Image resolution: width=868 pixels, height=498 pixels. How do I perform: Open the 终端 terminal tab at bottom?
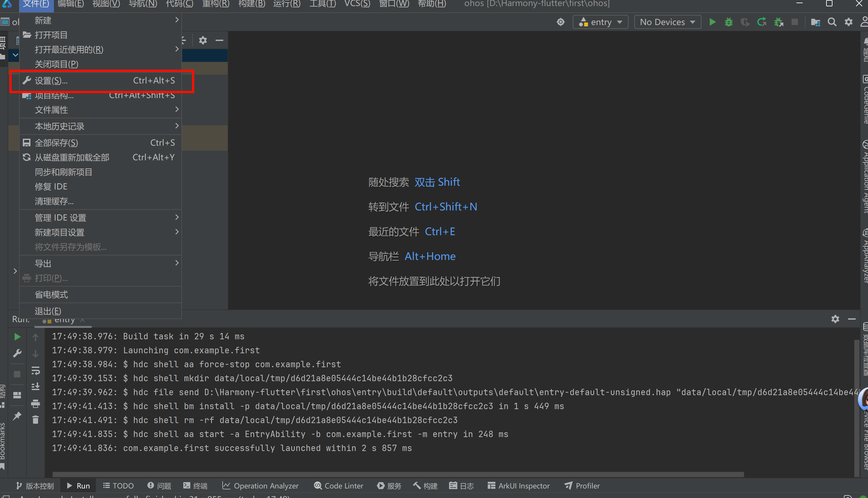(x=195, y=486)
